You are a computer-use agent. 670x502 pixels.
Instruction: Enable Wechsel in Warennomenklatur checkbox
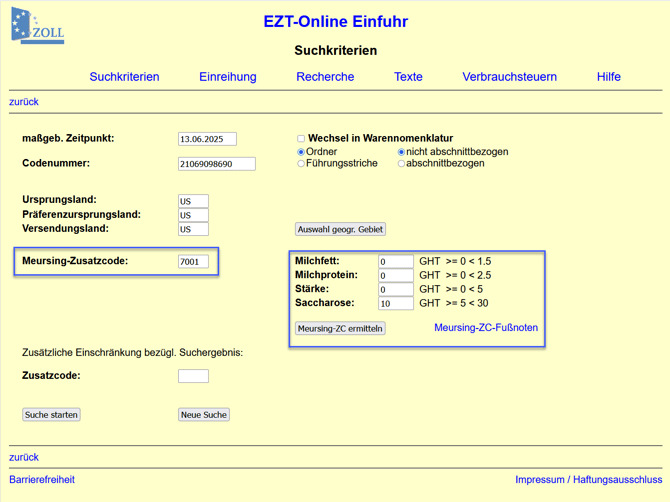301,138
